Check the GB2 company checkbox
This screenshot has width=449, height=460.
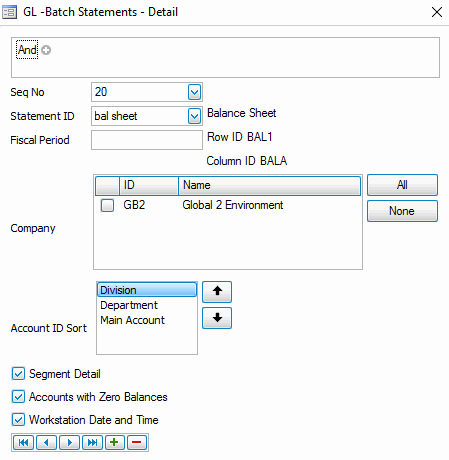pos(107,205)
